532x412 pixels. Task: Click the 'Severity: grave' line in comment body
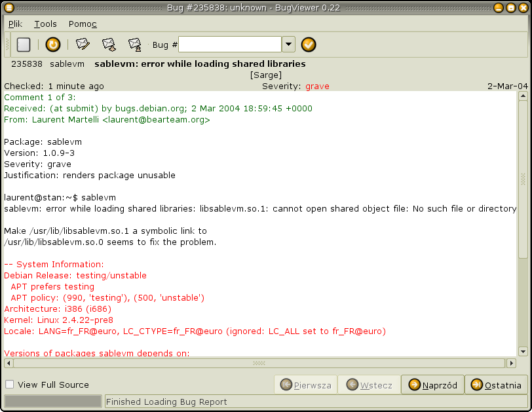(x=37, y=164)
